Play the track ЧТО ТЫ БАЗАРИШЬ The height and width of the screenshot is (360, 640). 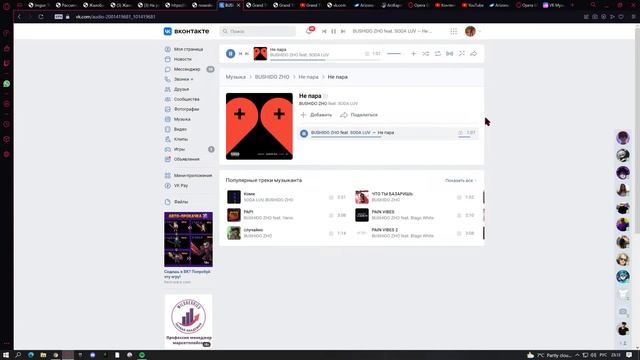coord(362,197)
